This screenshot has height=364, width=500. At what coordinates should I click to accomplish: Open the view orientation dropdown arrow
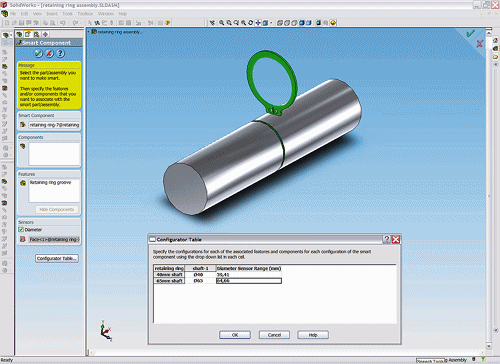pos(271,23)
